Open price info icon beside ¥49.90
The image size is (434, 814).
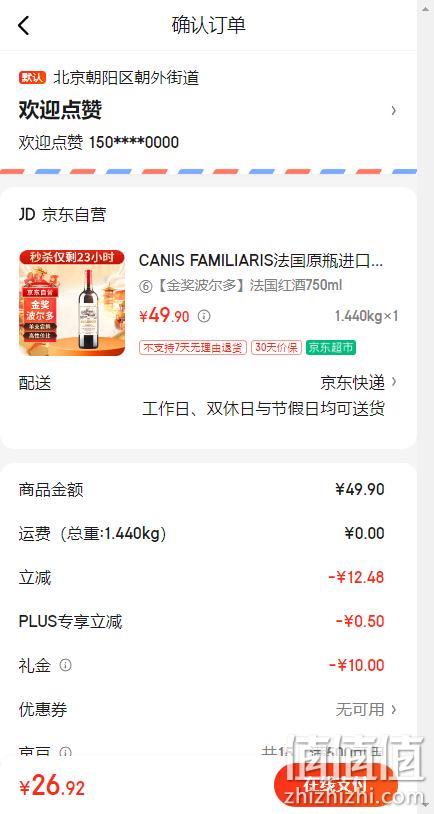[205, 316]
